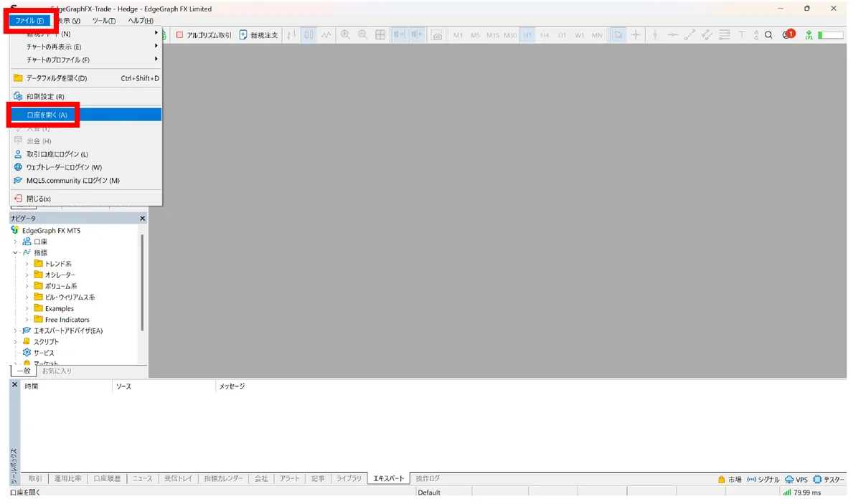Open チャートのプロファイル submenu arrow

[156, 60]
